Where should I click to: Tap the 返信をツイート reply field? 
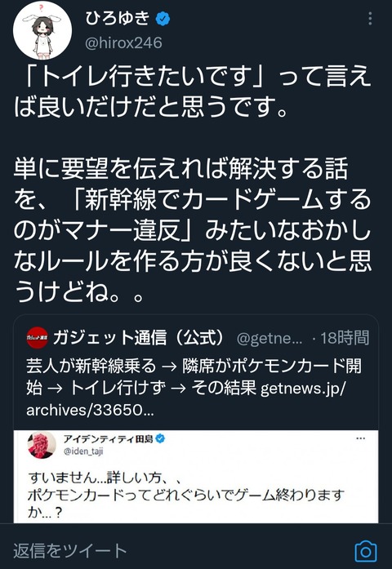point(69,550)
